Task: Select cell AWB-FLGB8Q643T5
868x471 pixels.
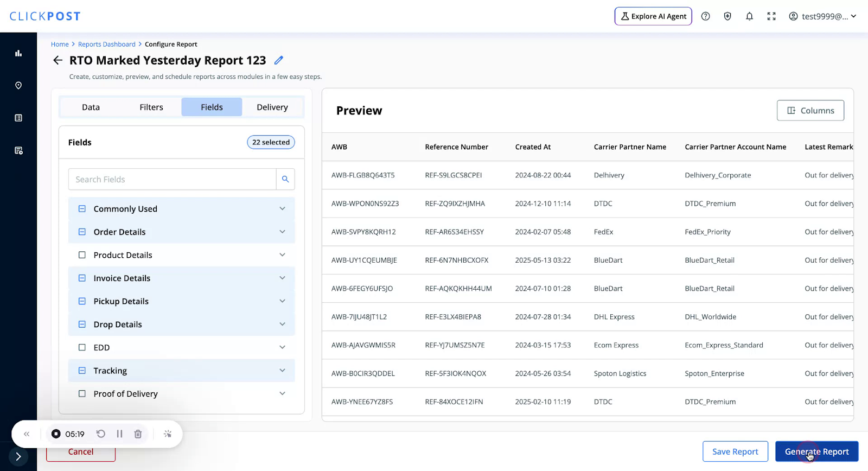Action: 363,175
